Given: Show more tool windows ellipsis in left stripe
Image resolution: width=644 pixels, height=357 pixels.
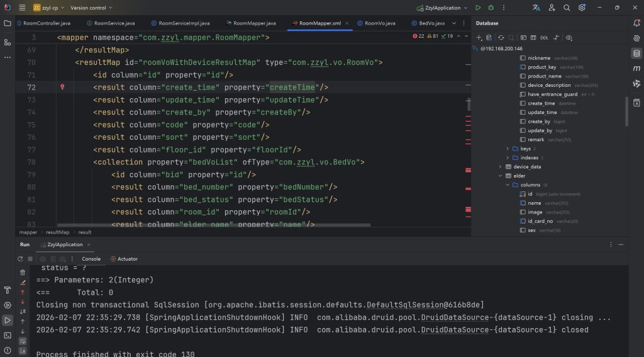Looking at the screenshot, I should pyautogui.click(x=8, y=57).
